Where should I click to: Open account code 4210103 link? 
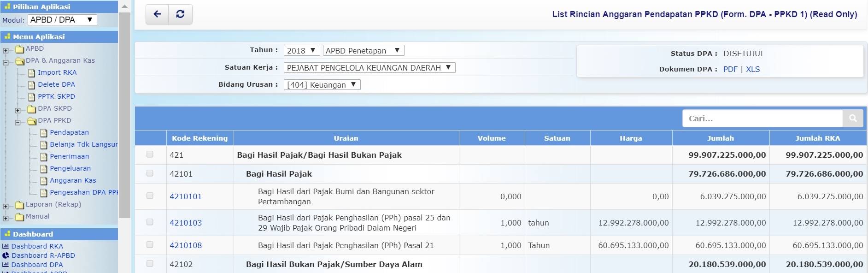[x=186, y=223]
